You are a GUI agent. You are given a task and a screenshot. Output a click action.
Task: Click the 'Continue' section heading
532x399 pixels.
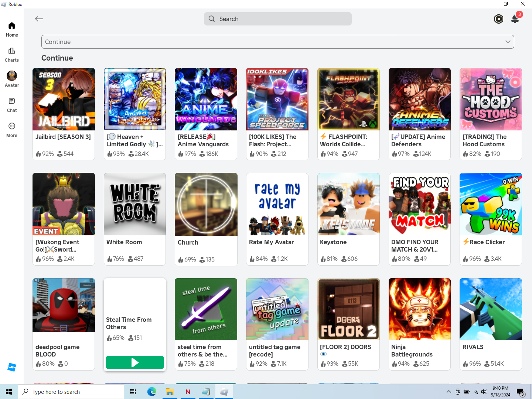57,58
